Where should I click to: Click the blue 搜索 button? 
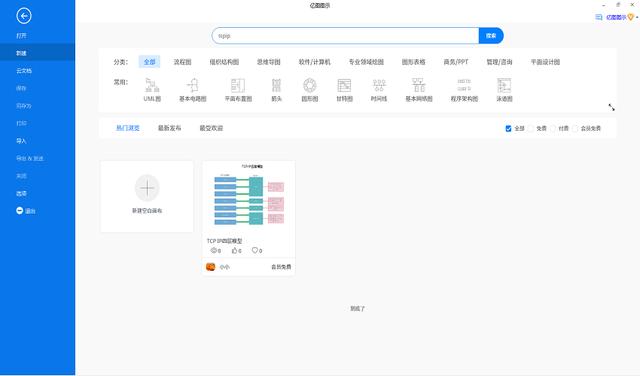491,36
